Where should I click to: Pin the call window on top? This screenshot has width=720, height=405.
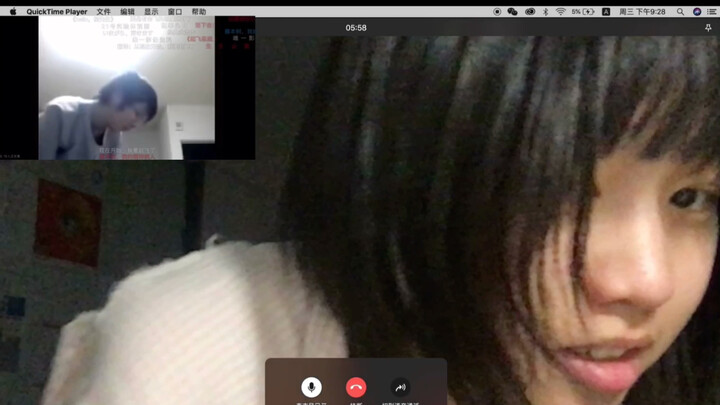pos(708,28)
